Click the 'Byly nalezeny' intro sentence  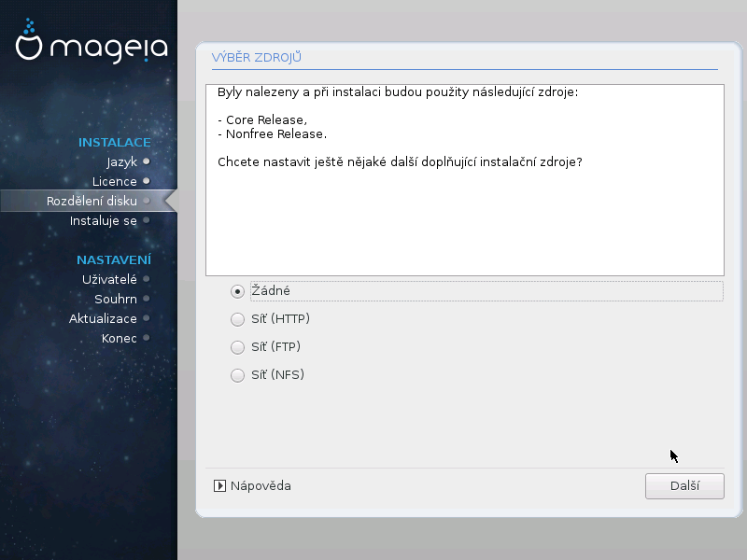398,91
